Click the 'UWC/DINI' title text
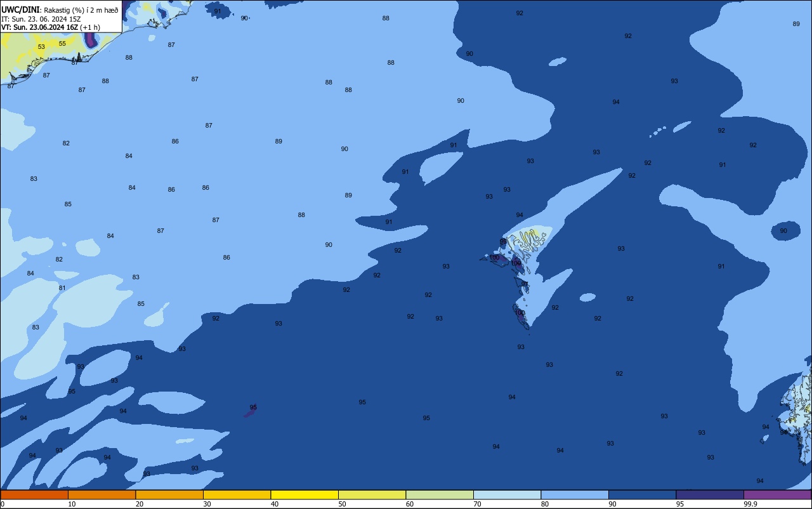The height and width of the screenshot is (509, 812). (21, 10)
